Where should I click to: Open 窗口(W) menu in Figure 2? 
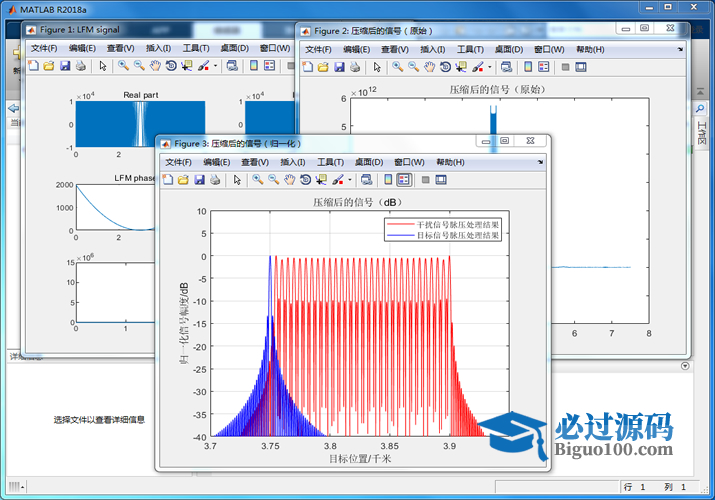[549, 49]
